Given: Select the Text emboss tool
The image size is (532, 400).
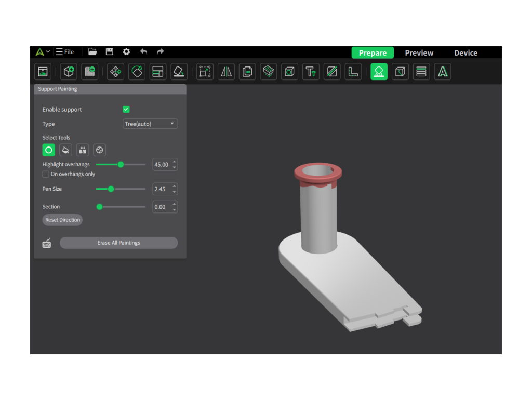Looking at the screenshot, I should (x=311, y=72).
